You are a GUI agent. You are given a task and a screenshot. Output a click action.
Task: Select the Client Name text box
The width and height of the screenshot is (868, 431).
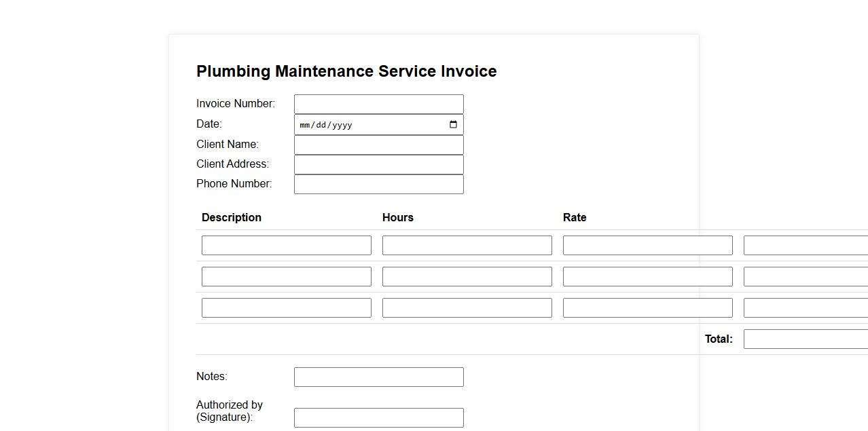(x=378, y=145)
